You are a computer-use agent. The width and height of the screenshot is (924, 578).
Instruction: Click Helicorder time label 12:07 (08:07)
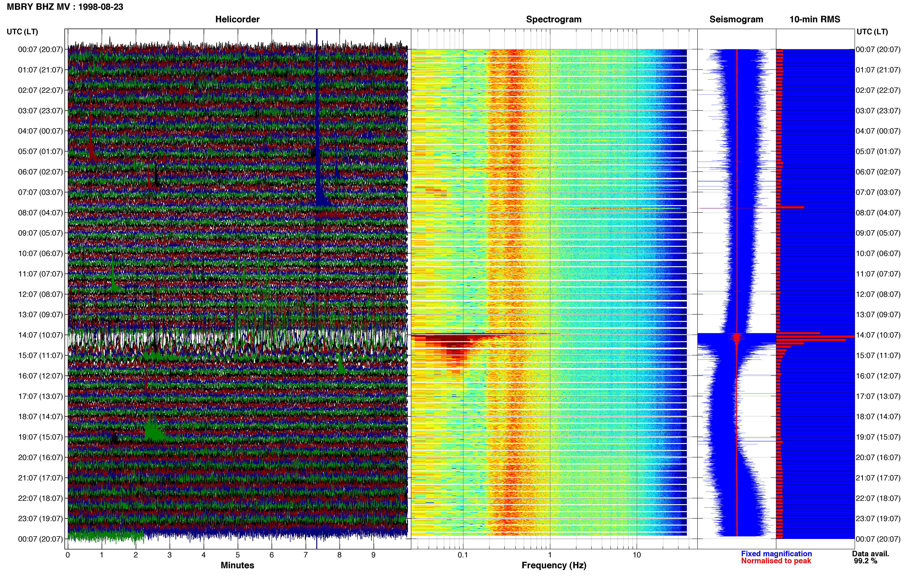(x=41, y=294)
